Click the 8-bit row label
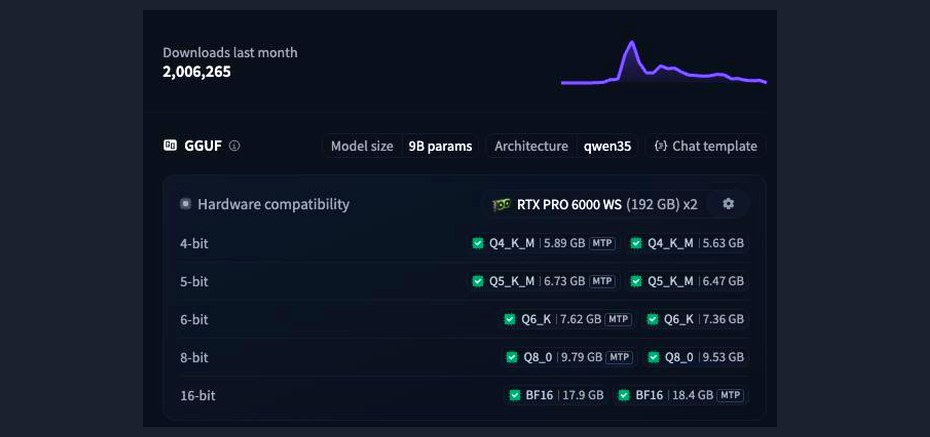Image resolution: width=930 pixels, height=437 pixels. click(x=194, y=357)
